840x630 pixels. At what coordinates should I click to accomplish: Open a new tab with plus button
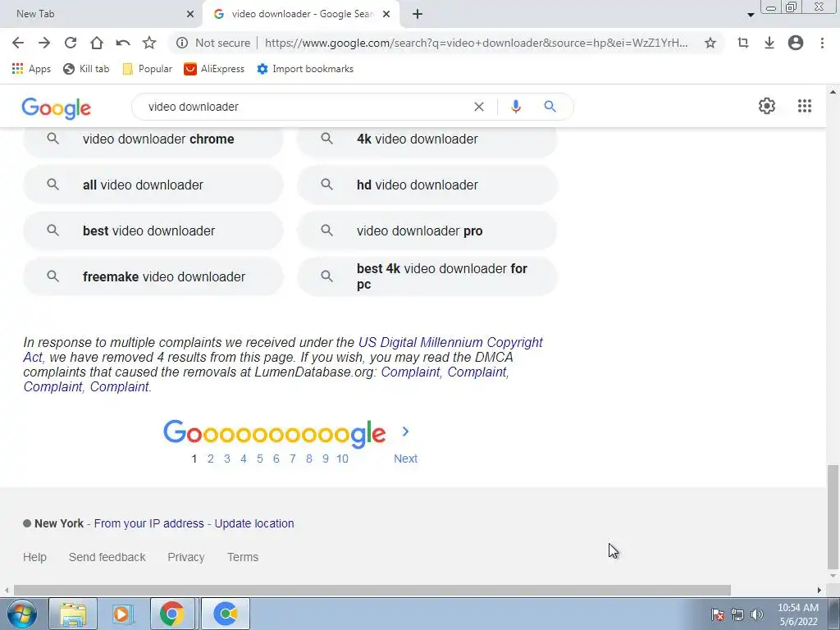coord(418,14)
